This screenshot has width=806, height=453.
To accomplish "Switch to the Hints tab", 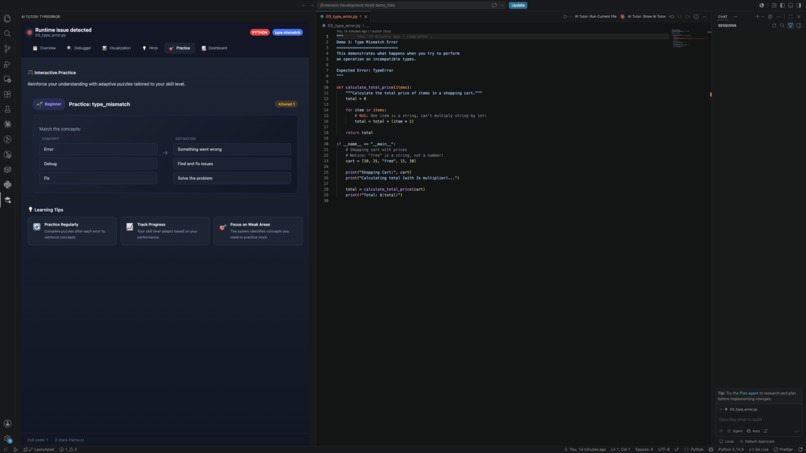I will [x=150, y=48].
